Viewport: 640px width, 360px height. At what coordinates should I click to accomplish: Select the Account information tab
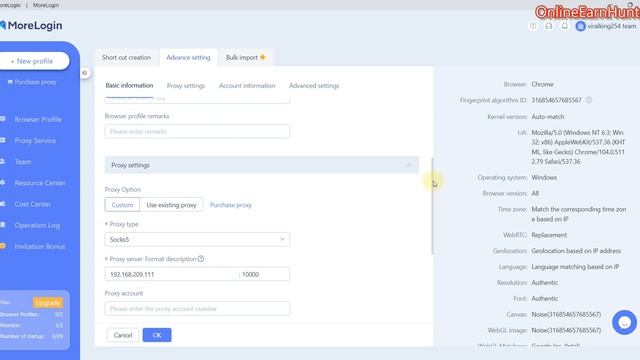[247, 86]
